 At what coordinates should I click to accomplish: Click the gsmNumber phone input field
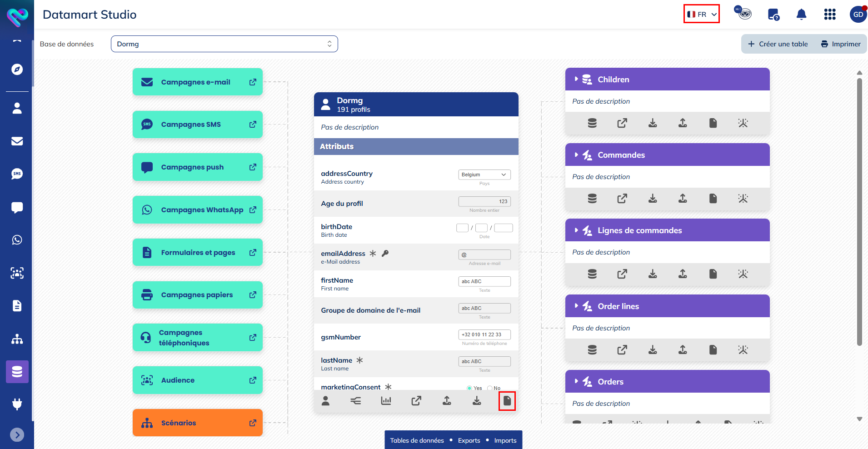pos(484,334)
